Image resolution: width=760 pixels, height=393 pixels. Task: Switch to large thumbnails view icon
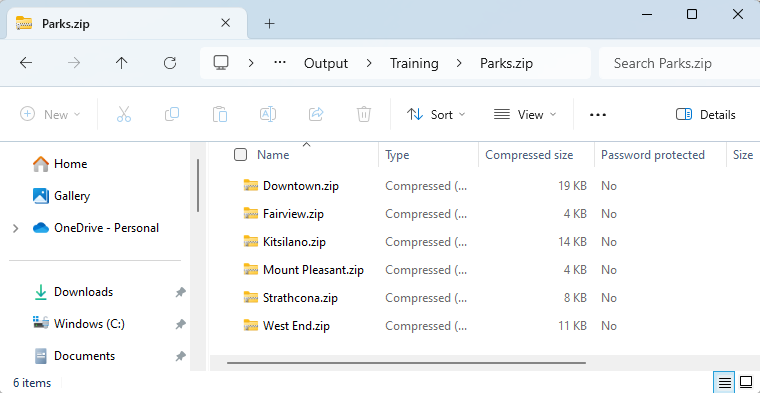tap(746, 383)
